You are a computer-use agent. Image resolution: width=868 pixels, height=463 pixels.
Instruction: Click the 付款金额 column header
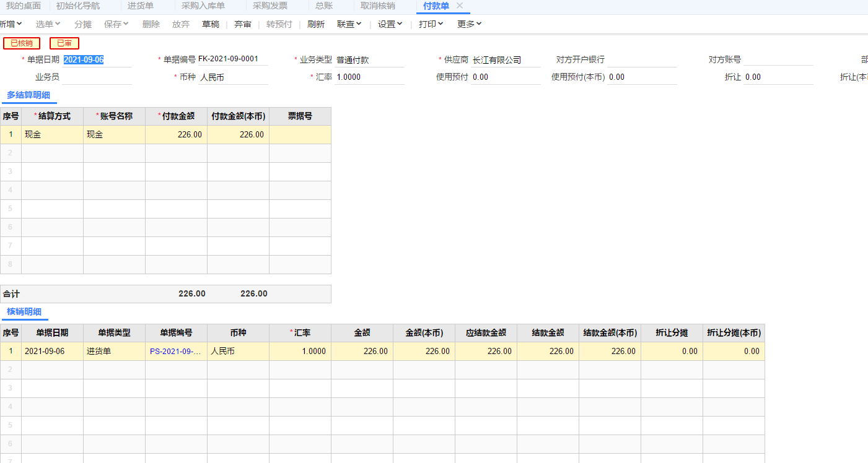tap(176, 116)
